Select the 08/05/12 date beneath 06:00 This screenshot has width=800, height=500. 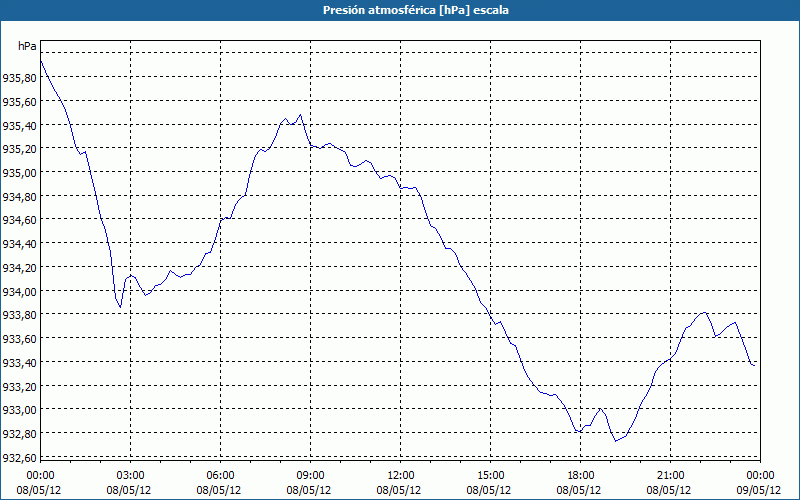tap(219, 490)
